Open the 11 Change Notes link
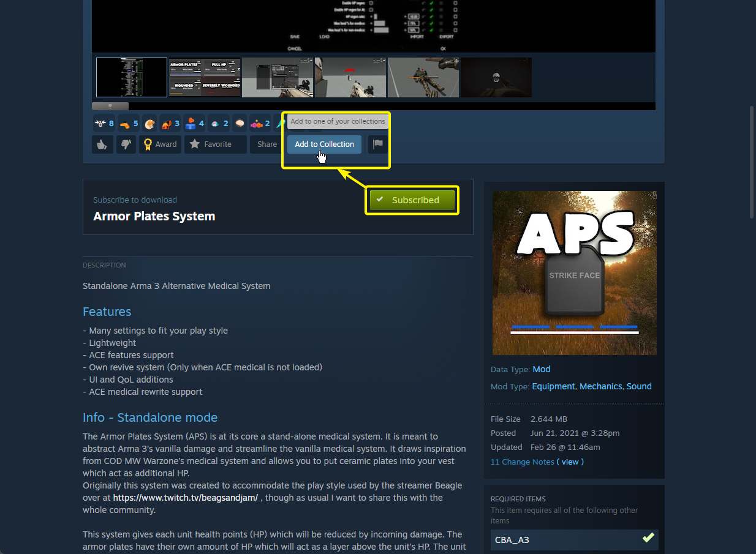 (x=523, y=462)
